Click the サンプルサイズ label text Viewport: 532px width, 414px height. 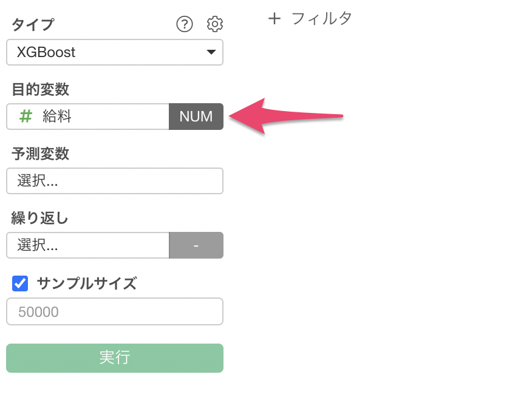tap(86, 283)
